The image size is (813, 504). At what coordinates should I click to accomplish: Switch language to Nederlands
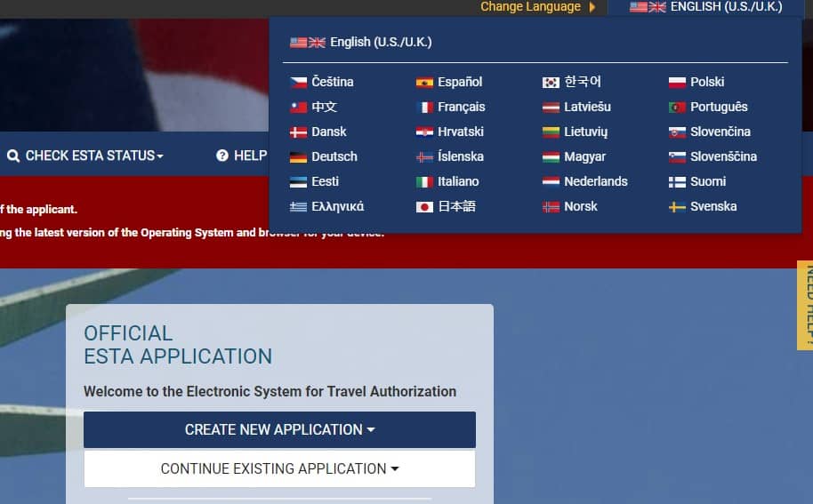pyautogui.click(x=585, y=181)
